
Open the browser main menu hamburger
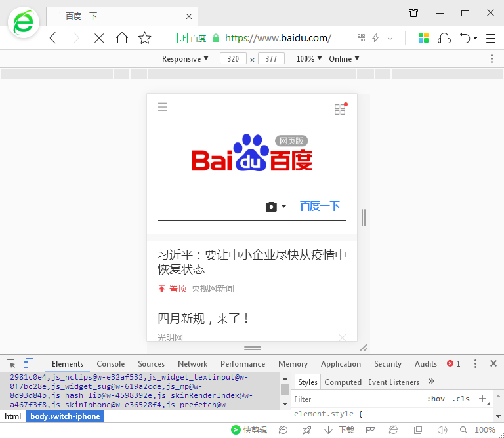[x=490, y=38]
